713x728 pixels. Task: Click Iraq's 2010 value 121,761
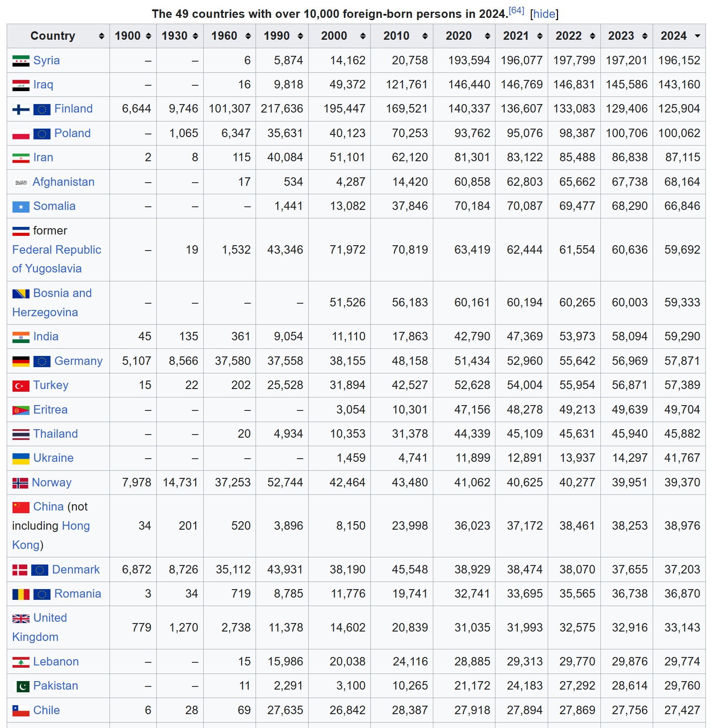(407, 84)
